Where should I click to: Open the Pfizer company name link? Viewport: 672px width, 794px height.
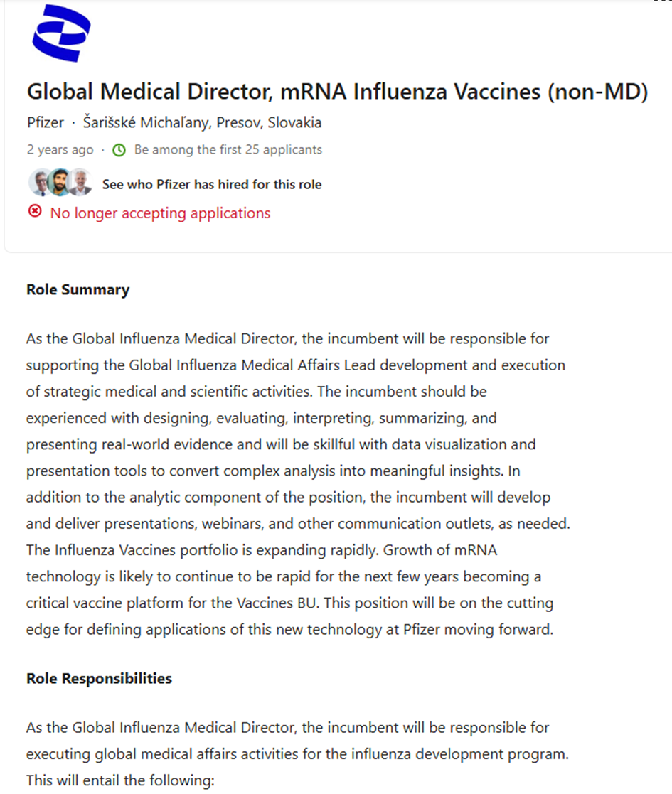45,122
